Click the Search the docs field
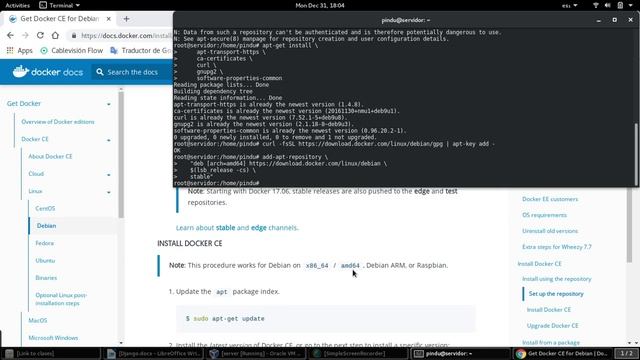This screenshot has width=640, height=360. [x=133, y=72]
